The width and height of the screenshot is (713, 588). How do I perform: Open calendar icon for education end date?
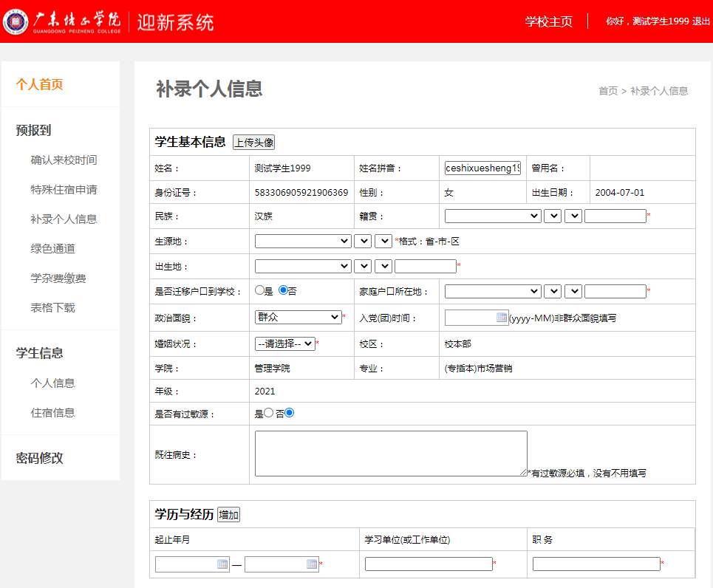tap(312, 564)
